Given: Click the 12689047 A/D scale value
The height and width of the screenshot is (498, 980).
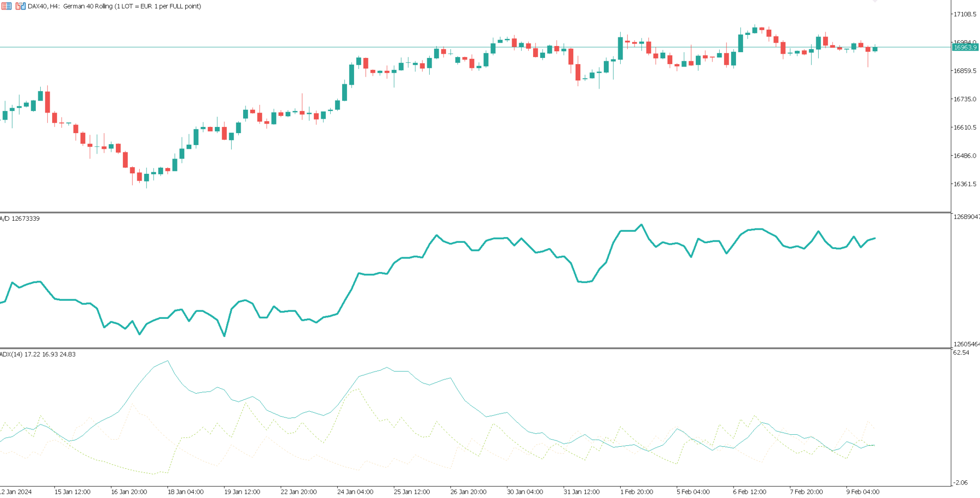Looking at the screenshot, I should tap(966, 217).
